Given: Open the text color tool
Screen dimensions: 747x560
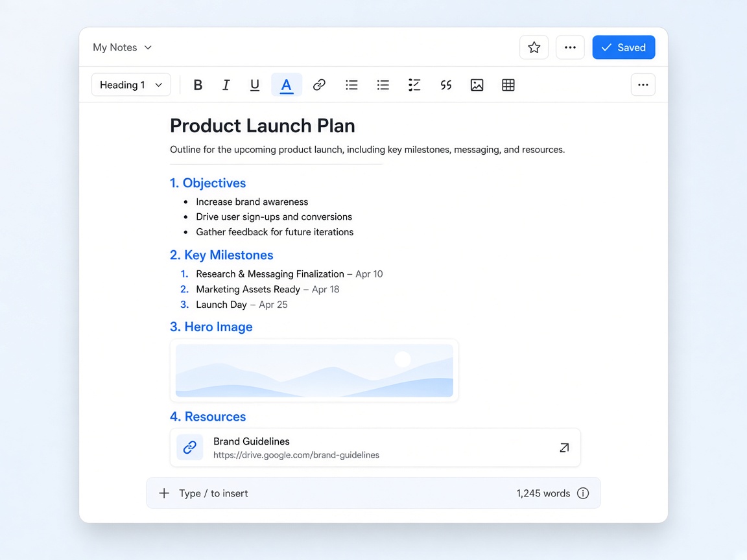Looking at the screenshot, I should pyautogui.click(x=287, y=85).
